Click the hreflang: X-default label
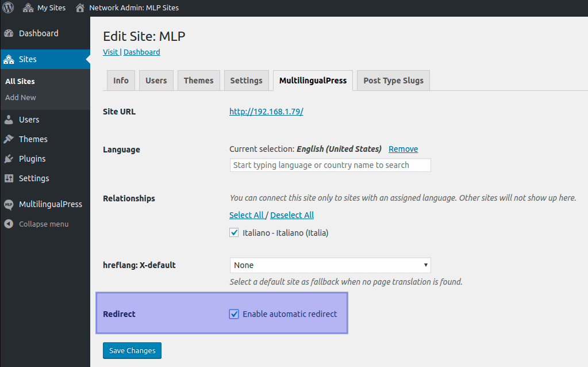This screenshot has width=588, height=367. coord(140,265)
